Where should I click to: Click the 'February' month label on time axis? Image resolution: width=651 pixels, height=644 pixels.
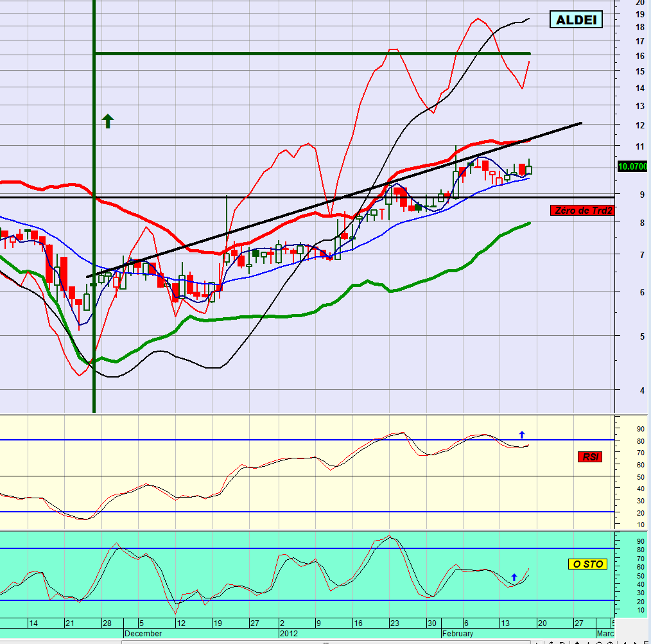coord(458,634)
